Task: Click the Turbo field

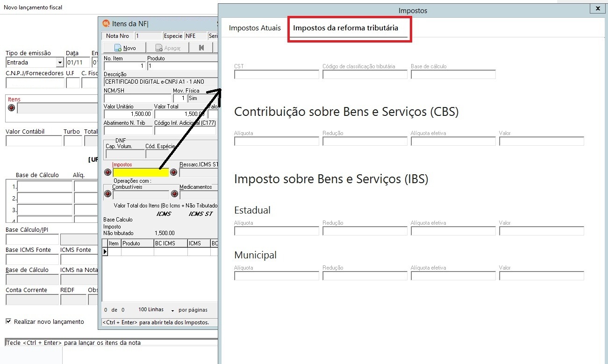Action: pos(73,141)
